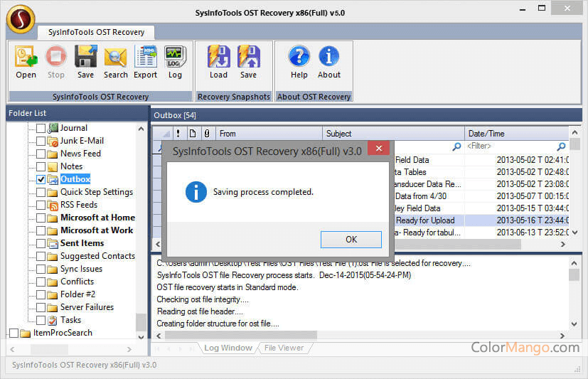
Task: Open the Help icon
Action: [x=299, y=57]
